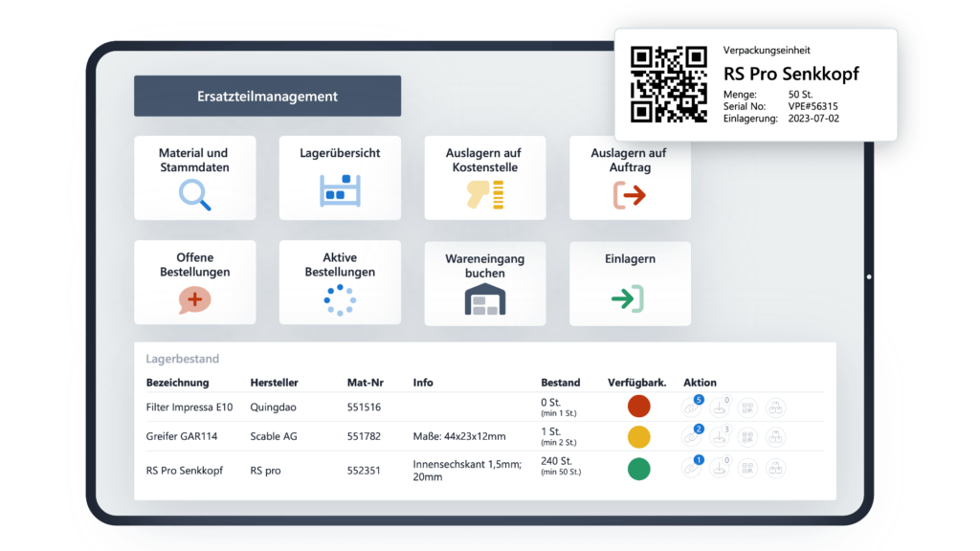Select Wareneingang buchen warehouse tile
This screenshot has width=980, height=551.
pyautogui.click(x=484, y=283)
